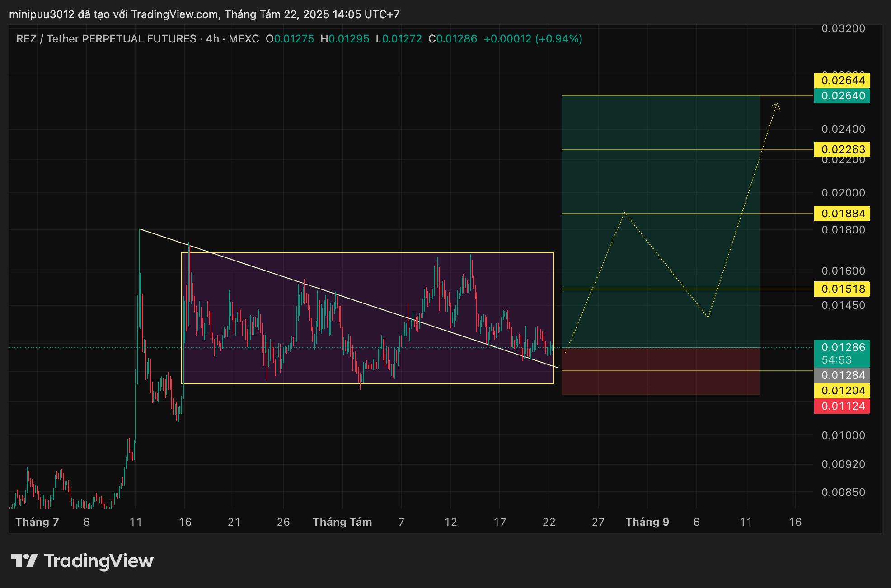This screenshot has height=588, width=891.
Task: Click the TradingView wordmark text
Action: point(98,561)
